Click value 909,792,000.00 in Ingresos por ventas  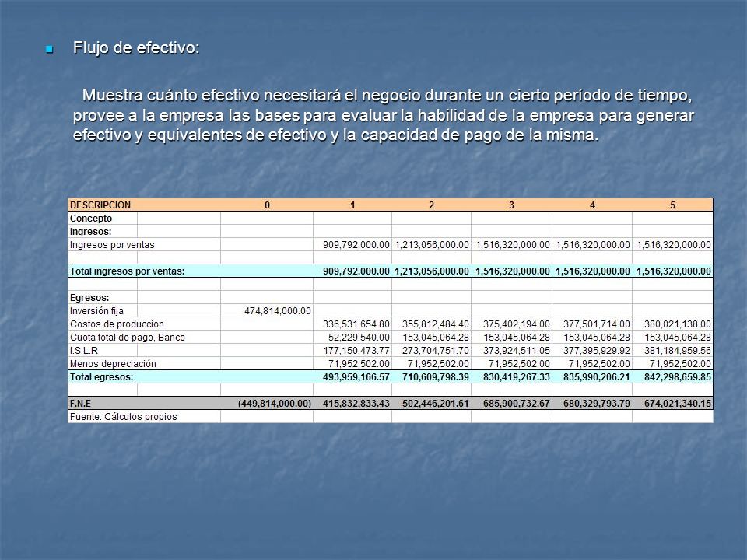point(356,245)
